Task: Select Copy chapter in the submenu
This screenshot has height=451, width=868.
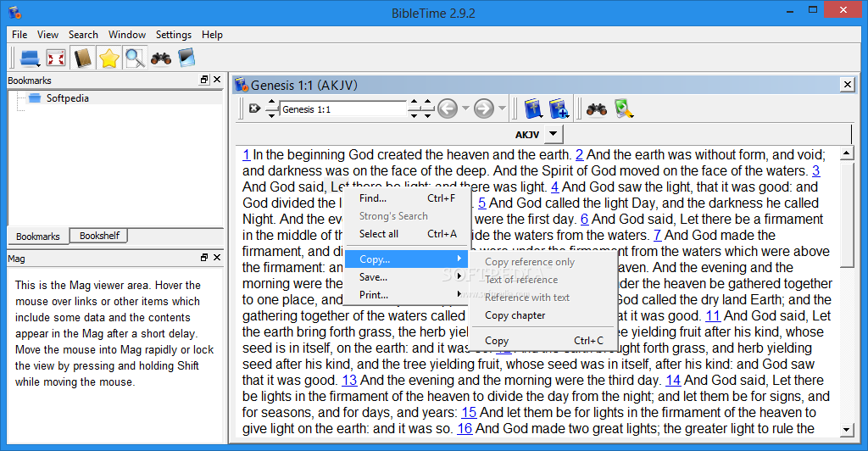Action: (x=542, y=315)
